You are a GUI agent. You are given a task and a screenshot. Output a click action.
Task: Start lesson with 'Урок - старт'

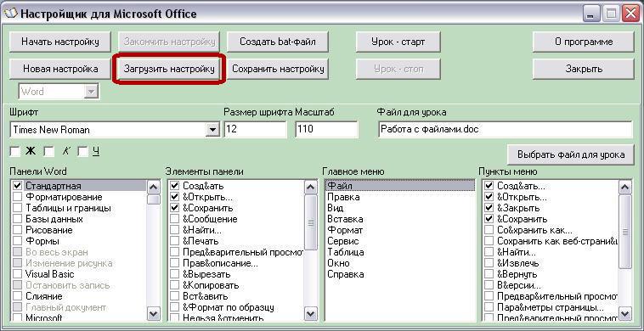point(398,42)
